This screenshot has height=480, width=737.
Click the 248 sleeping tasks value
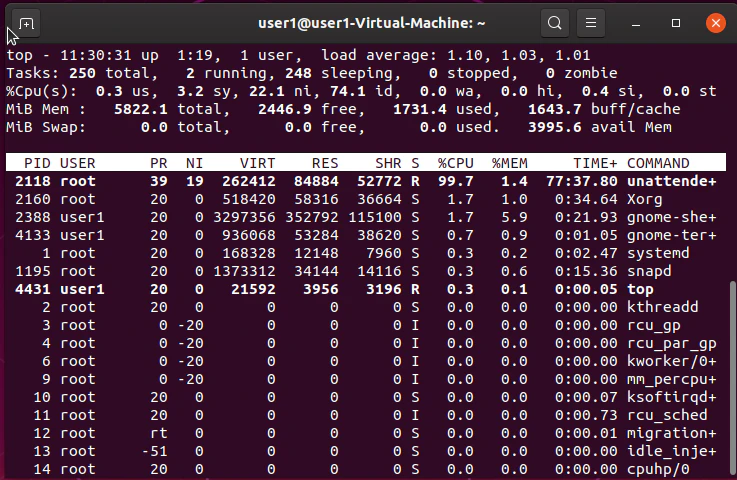pyautogui.click(x=298, y=73)
